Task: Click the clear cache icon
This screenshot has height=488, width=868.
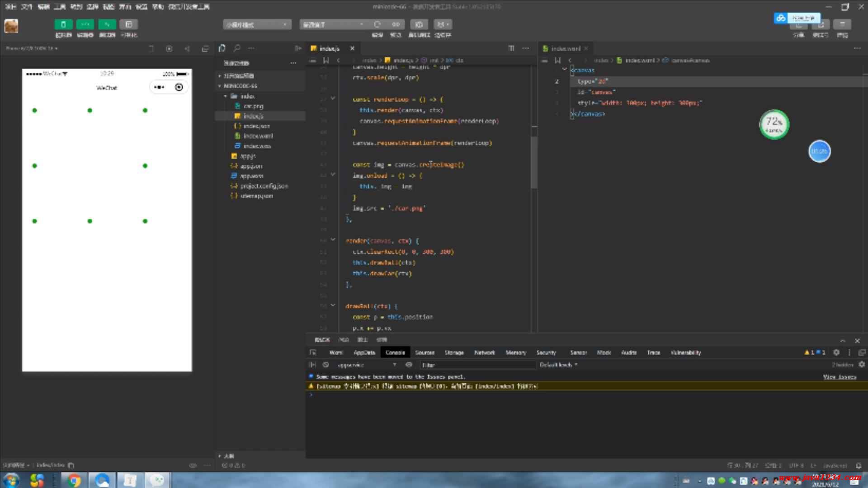Action: coord(443,24)
